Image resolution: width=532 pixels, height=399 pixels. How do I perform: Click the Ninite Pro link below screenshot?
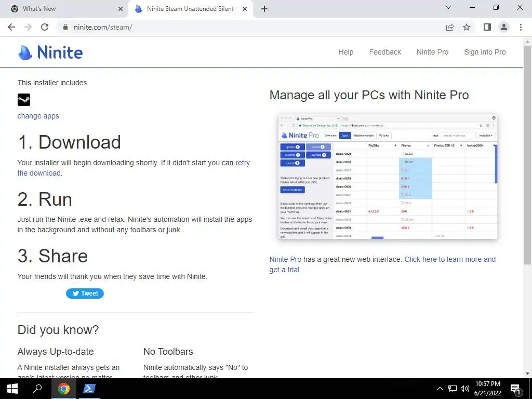pyautogui.click(x=285, y=259)
